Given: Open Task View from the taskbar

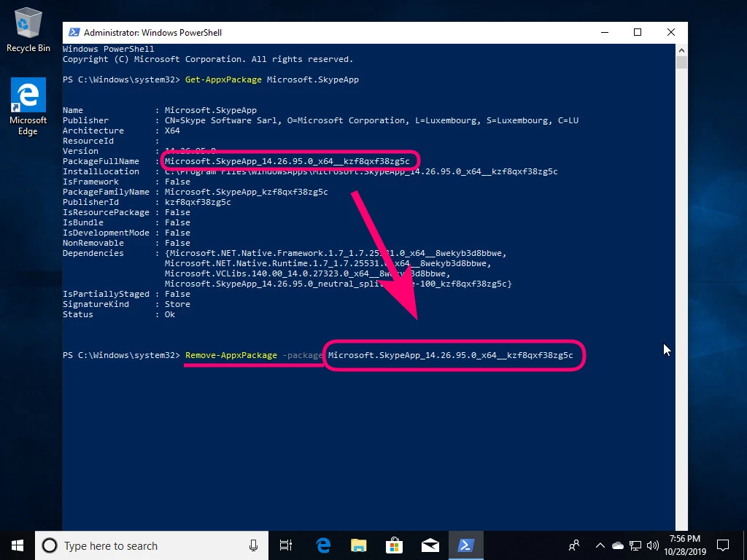Looking at the screenshot, I should 286,545.
